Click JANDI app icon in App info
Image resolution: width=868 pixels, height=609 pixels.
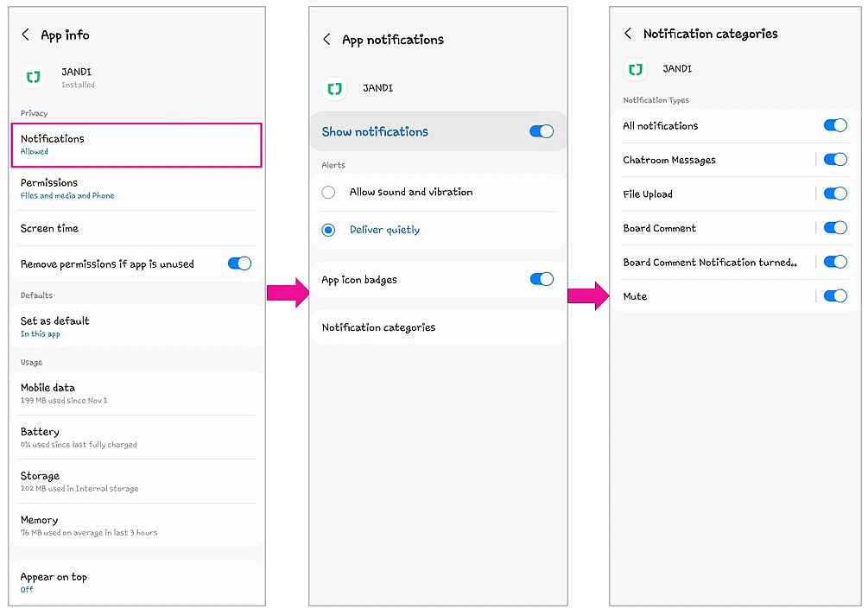tap(34, 77)
